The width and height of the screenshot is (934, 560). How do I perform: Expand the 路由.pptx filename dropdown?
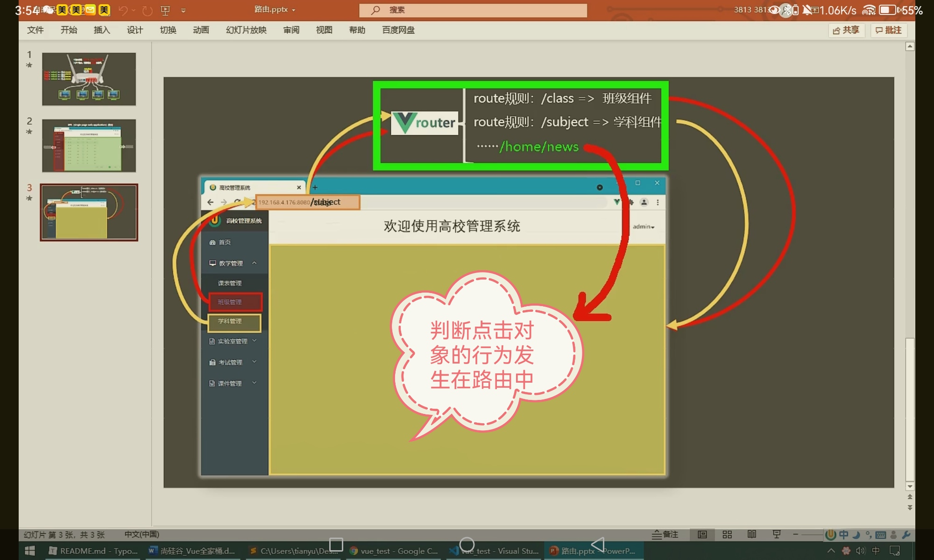[294, 10]
